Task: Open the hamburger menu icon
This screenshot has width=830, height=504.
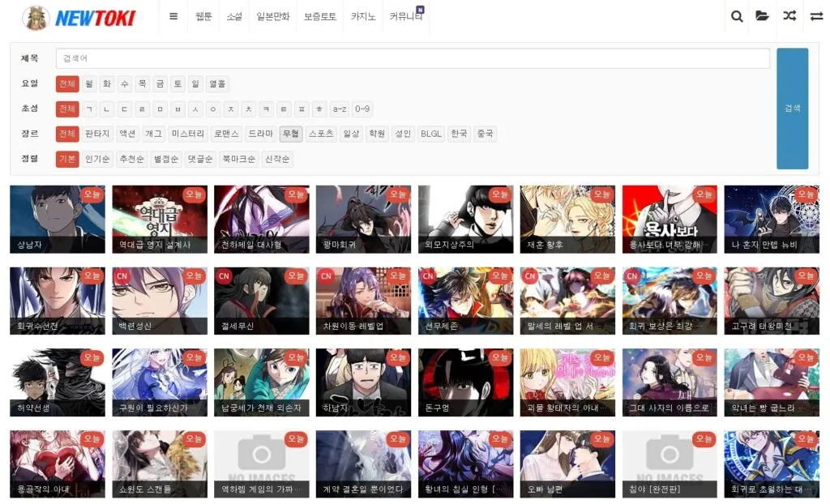Action: (x=173, y=16)
